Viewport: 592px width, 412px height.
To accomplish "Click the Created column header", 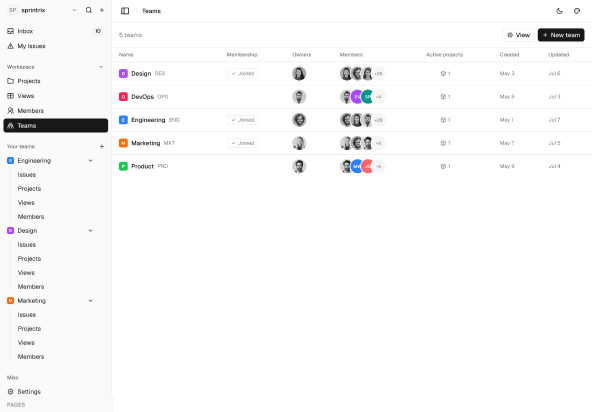I will pos(509,55).
